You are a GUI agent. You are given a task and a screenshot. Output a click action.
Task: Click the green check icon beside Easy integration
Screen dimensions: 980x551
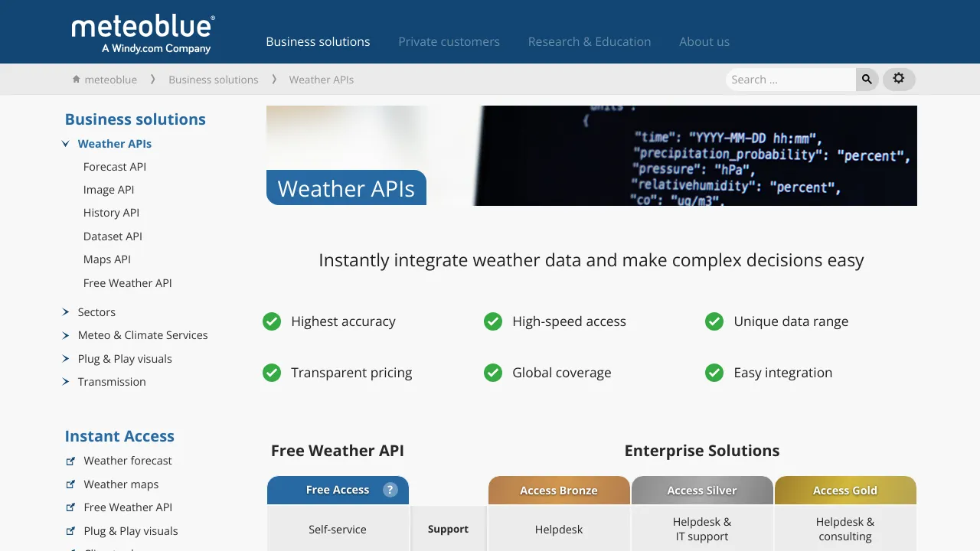point(714,373)
